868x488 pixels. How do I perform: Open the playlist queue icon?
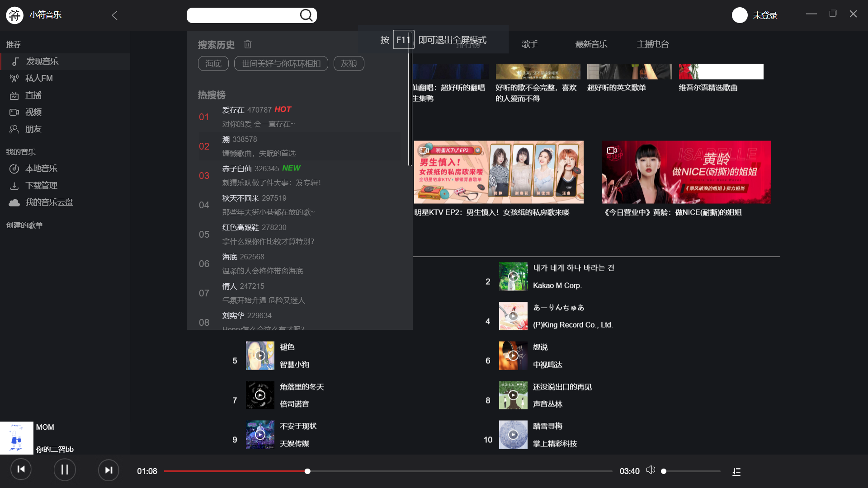736,472
